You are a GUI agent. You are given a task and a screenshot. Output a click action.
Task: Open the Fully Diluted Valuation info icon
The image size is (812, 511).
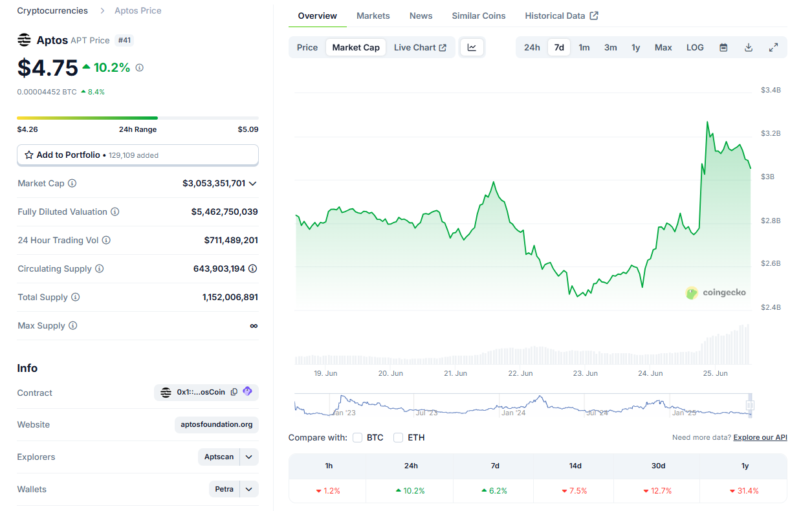tap(115, 212)
